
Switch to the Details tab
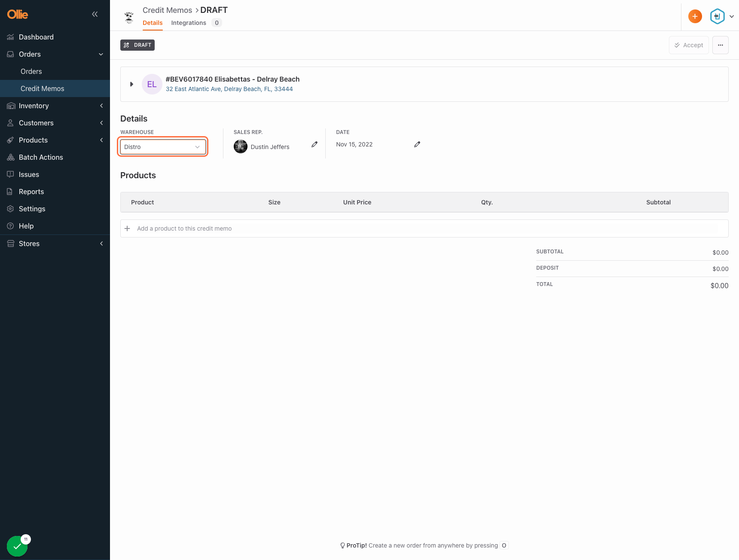coord(153,23)
